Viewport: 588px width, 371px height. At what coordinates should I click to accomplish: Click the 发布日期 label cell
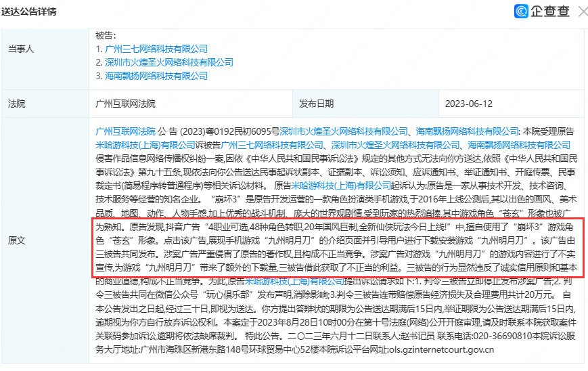365,104
